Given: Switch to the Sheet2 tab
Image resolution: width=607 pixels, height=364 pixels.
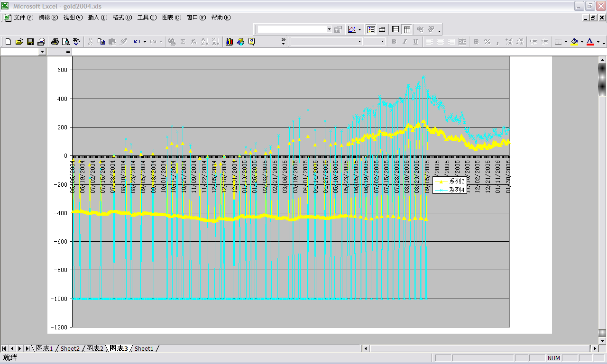Looking at the screenshot, I should click(70, 348).
